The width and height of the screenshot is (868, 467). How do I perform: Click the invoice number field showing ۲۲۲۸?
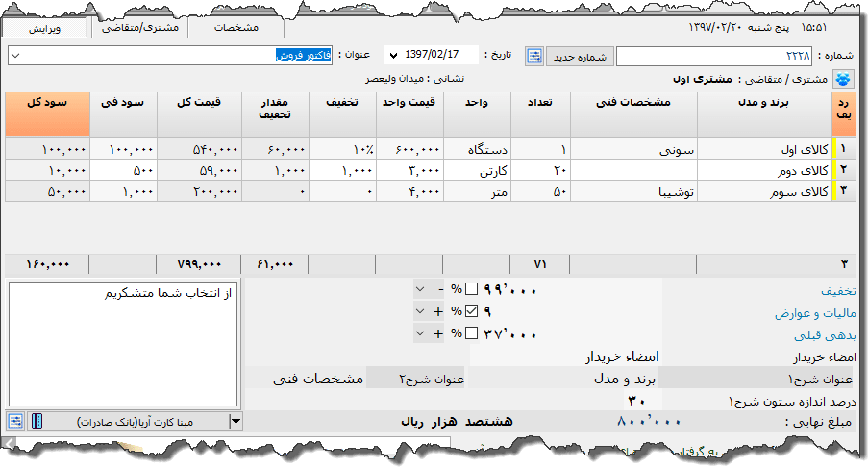(714, 57)
